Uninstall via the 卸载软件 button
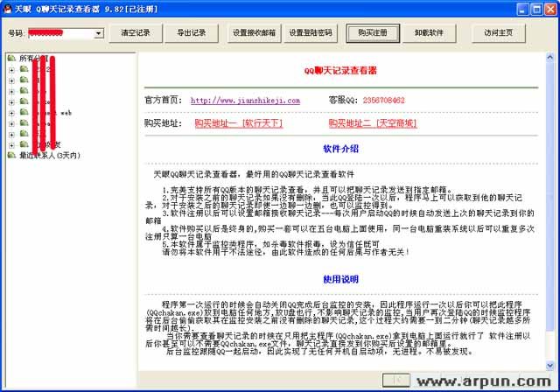Viewport: 560px width, 392px height. click(429, 33)
